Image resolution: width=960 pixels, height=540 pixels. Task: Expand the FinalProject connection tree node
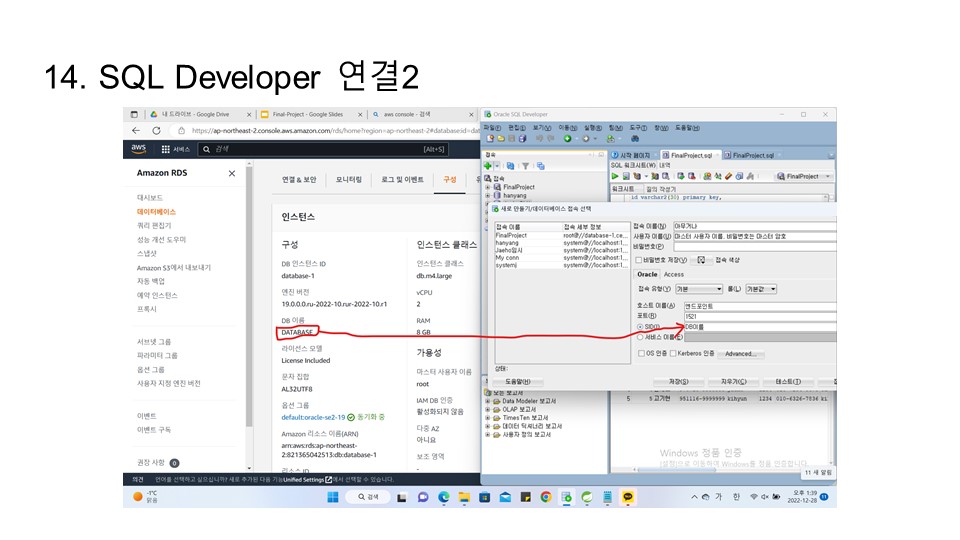point(488,187)
